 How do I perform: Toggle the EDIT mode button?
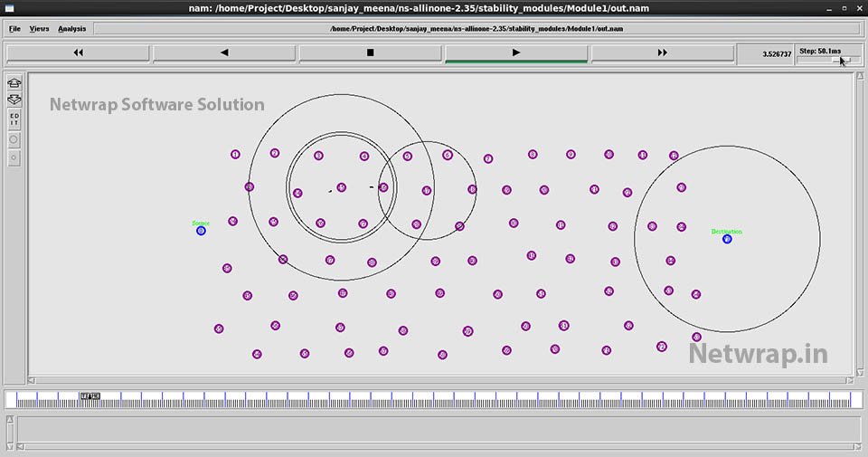pyautogui.click(x=14, y=119)
